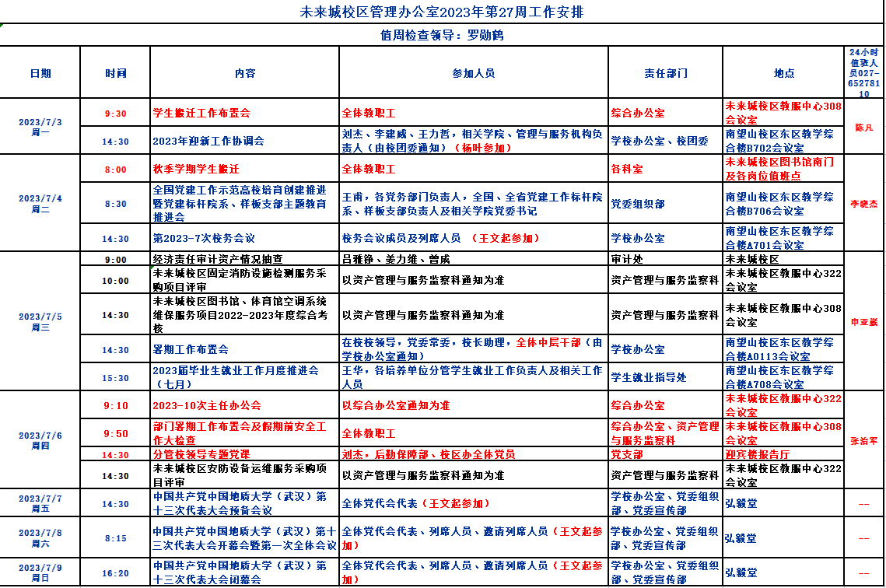This screenshot has height=588, width=886.
Task: Click the 日期 column header
Action: click(x=40, y=73)
